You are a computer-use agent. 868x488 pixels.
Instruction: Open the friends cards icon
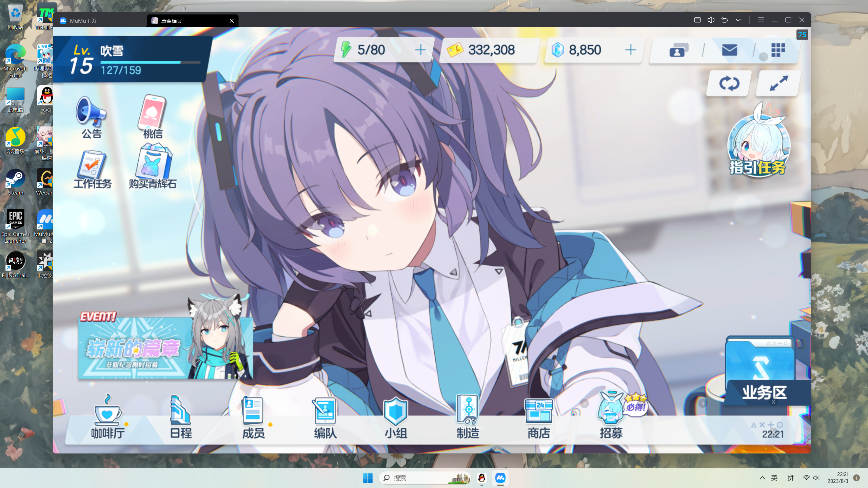click(678, 50)
